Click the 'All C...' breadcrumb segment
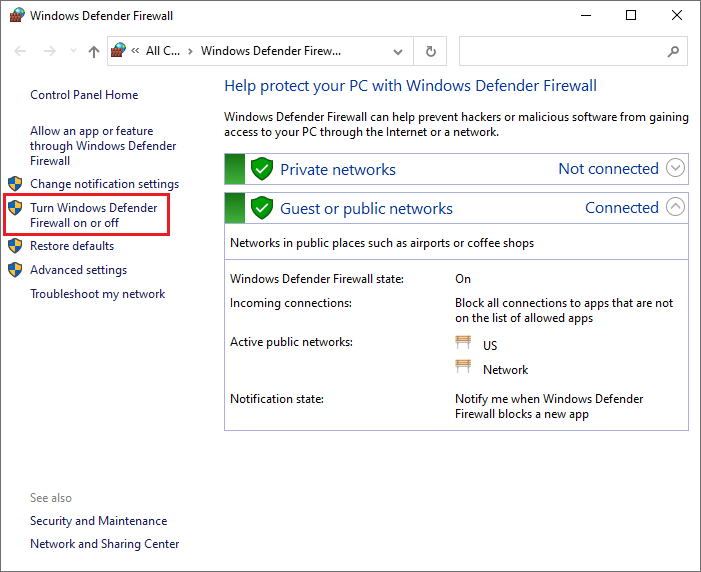701x572 pixels. [x=163, y=51]
